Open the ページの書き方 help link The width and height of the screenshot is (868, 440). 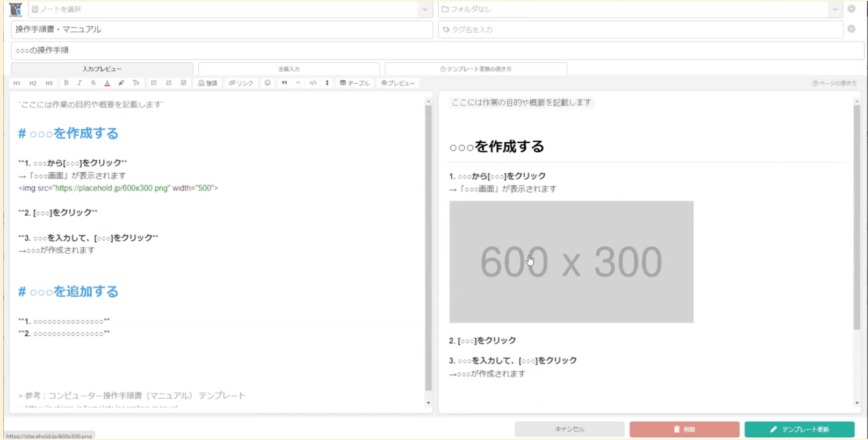click(835, 83)
